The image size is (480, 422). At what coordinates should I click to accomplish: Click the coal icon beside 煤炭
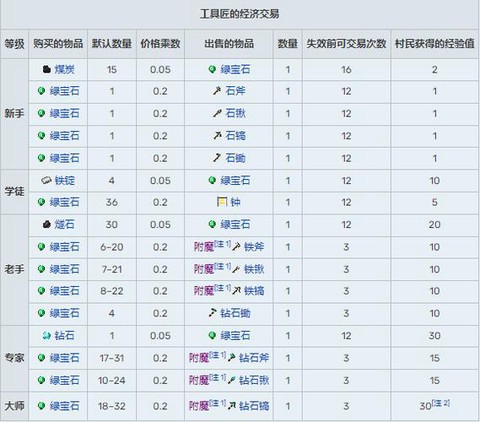pos(47,69)
